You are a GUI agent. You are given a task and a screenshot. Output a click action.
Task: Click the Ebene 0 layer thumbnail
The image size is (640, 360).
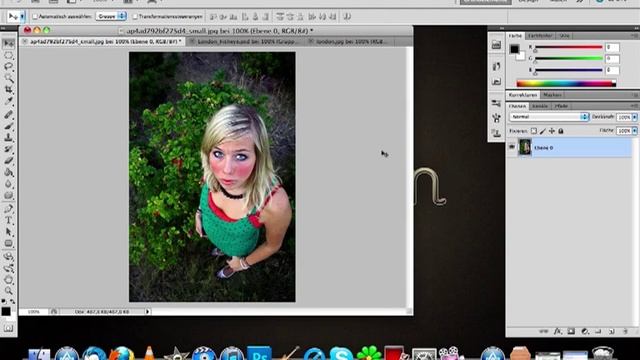coord(524,147)
